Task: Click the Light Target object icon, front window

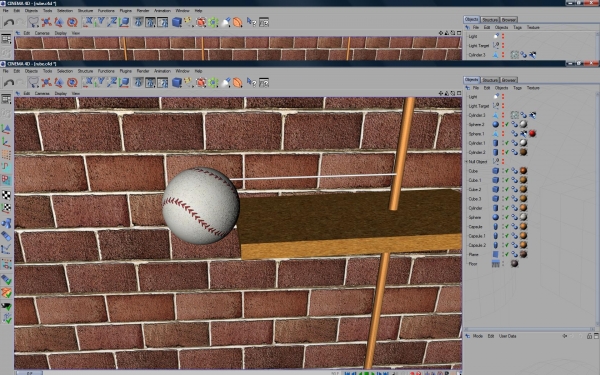Action: pyautogui.click(x=496, y=106)
